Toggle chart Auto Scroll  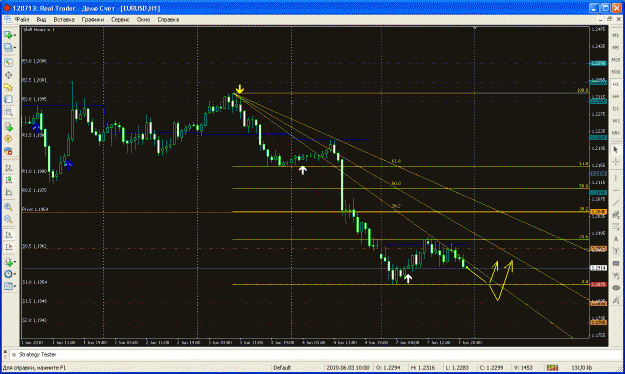8,234
